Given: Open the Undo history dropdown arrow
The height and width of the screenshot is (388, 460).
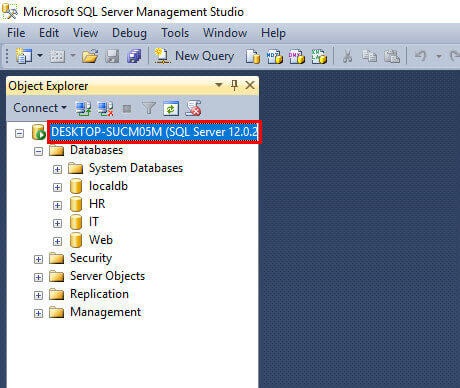Looking at the screenshot, I should tap(439, 56).
